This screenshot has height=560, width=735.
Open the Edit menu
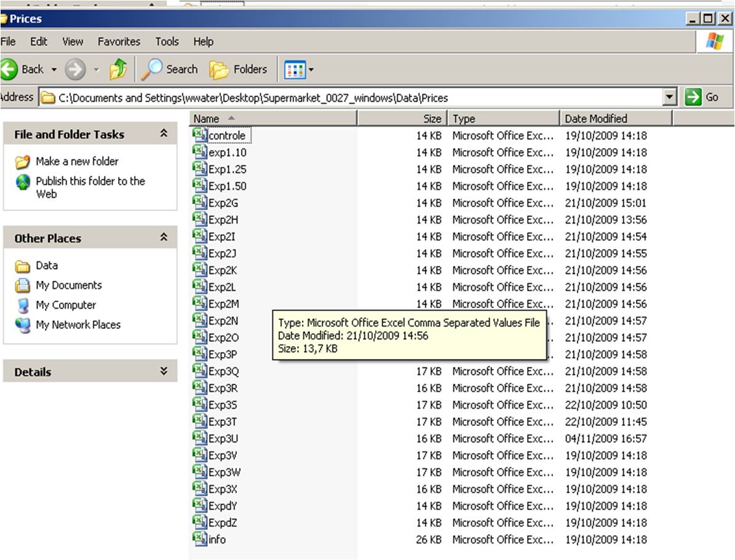[38, 42]
